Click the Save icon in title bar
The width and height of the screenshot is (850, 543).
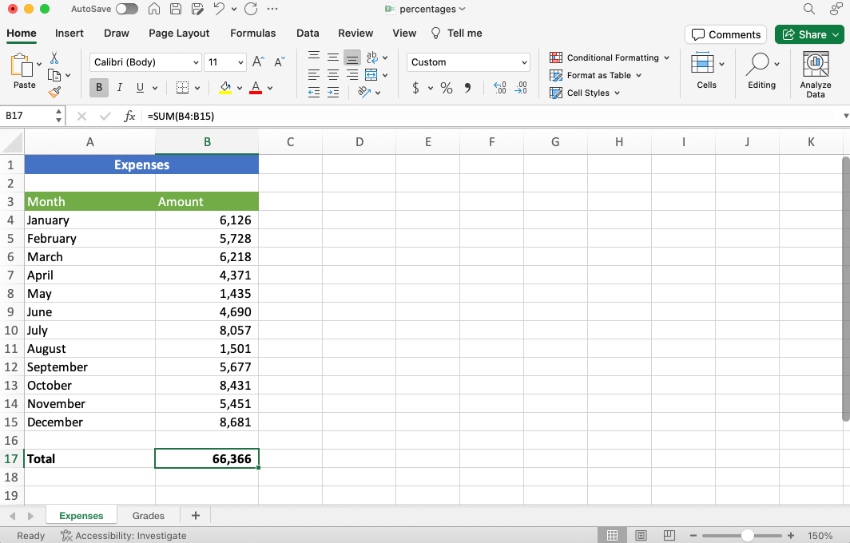pyautogui.click(x=176, y=9)
